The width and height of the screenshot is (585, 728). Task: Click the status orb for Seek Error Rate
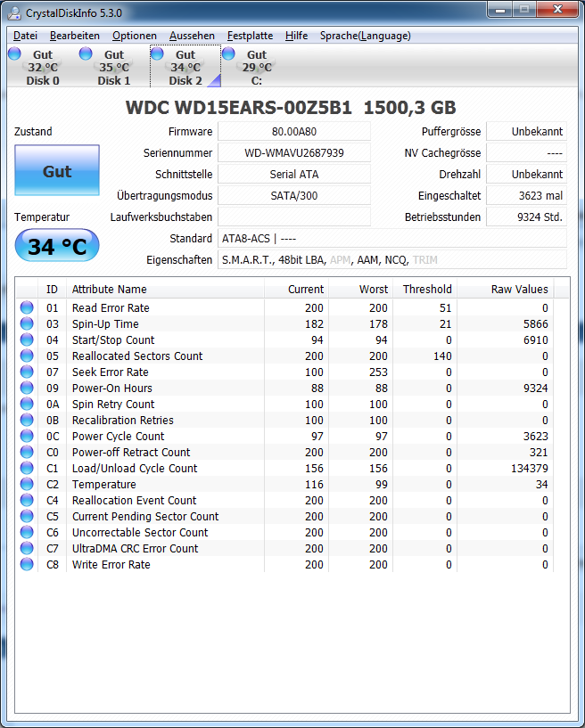coord(27,372)
